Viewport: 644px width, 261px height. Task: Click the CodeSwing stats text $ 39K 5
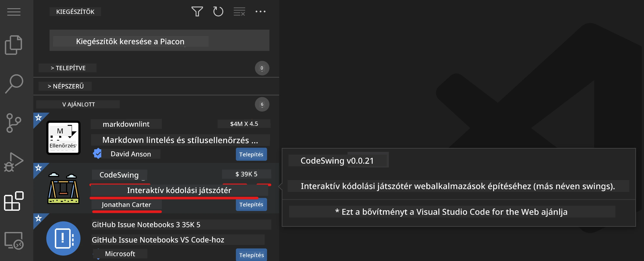(x=246, y=174)
